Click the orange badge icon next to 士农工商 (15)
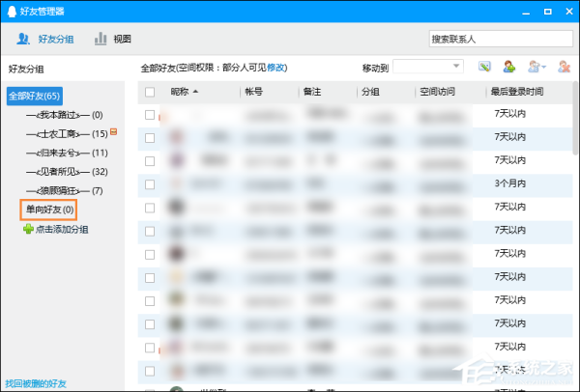The width and height of the screenshot is (580, 392). 113,131
